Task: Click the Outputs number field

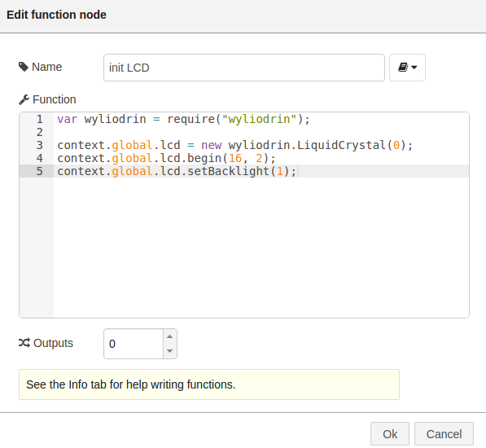Action: (x=134, y=344)
